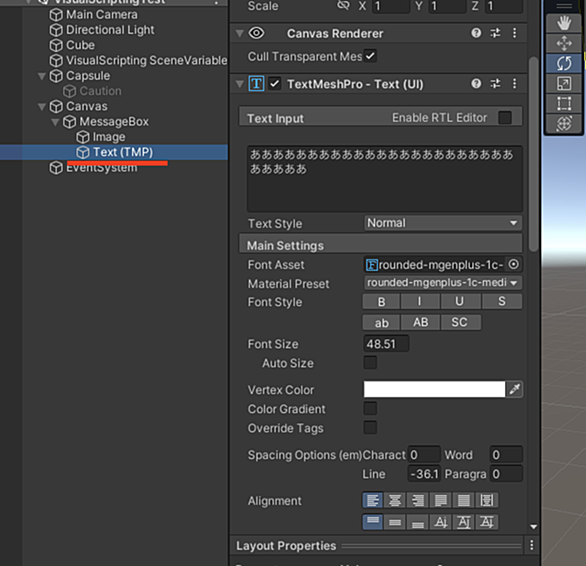Open font asset object picker
The image size is (586, 566).
(x=514, y=264)
